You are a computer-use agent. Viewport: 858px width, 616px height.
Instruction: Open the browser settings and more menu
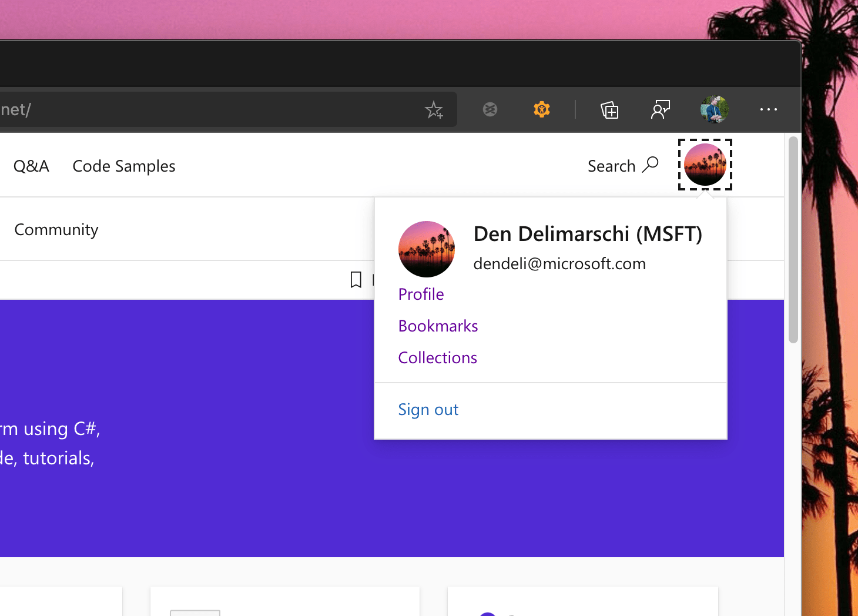pyautogui.click(x=768, y=109)
